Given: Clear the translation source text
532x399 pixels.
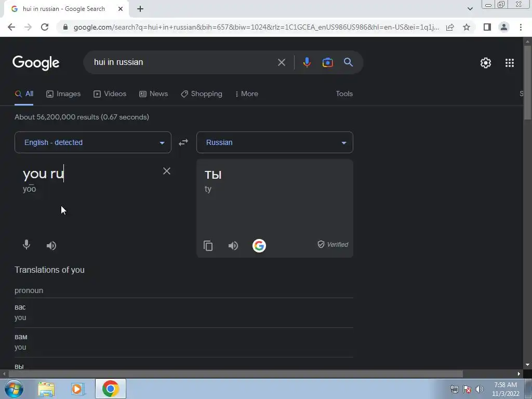Looking at the screenshot, I should pyautogui.click(x=167, y=171).
